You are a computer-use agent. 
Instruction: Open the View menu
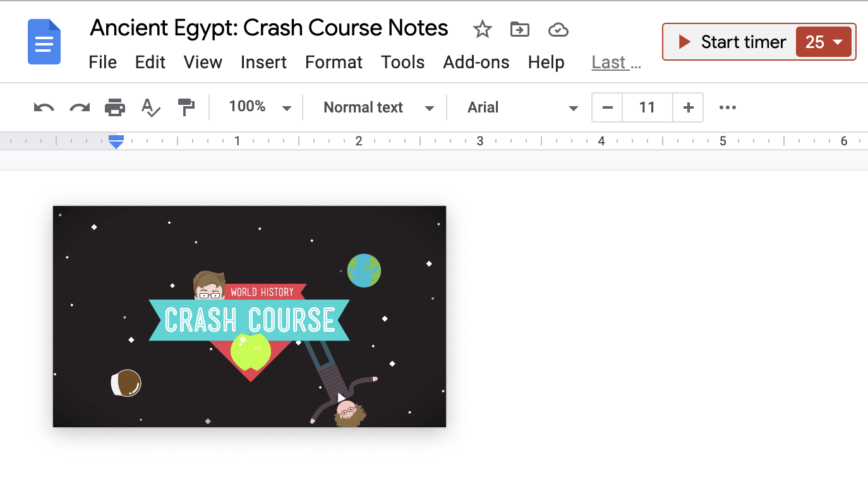[x=203, y=63]
